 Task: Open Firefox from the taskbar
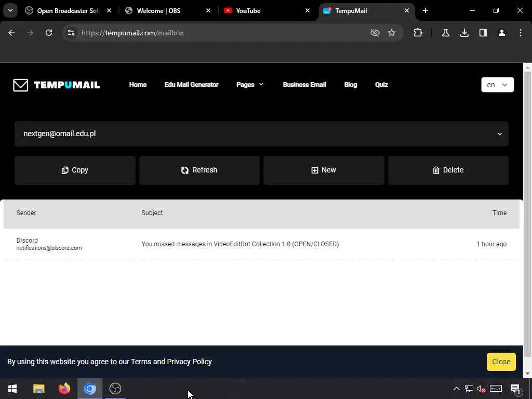coord(64,389)
